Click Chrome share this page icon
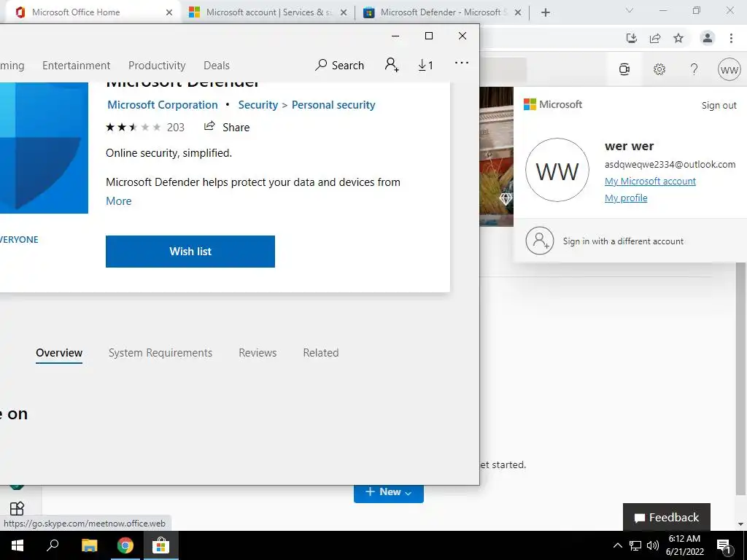Image resolution: width=747 pixels, height=560 pixels. 655,38
